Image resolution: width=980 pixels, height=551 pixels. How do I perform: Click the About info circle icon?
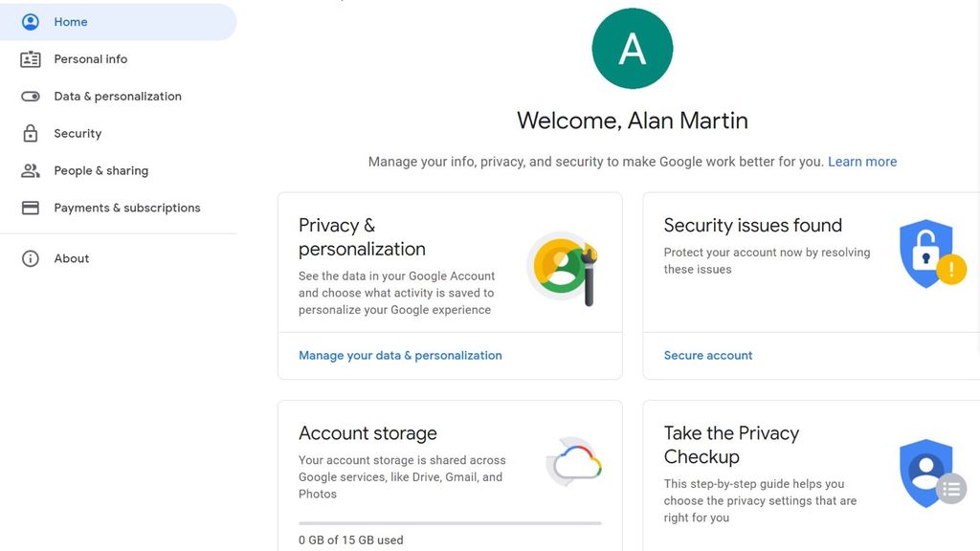30,257
